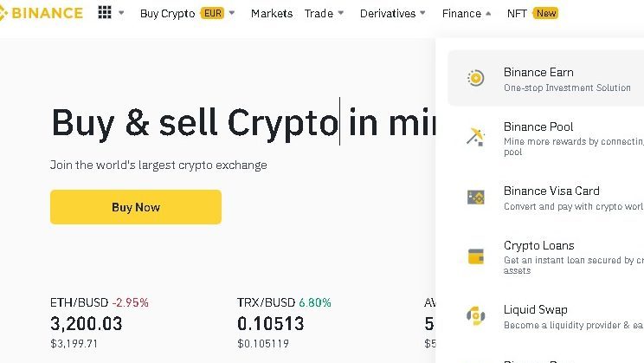Click the Crypto Loans wallet icon
644x363 pixels.
click(475, 256)
